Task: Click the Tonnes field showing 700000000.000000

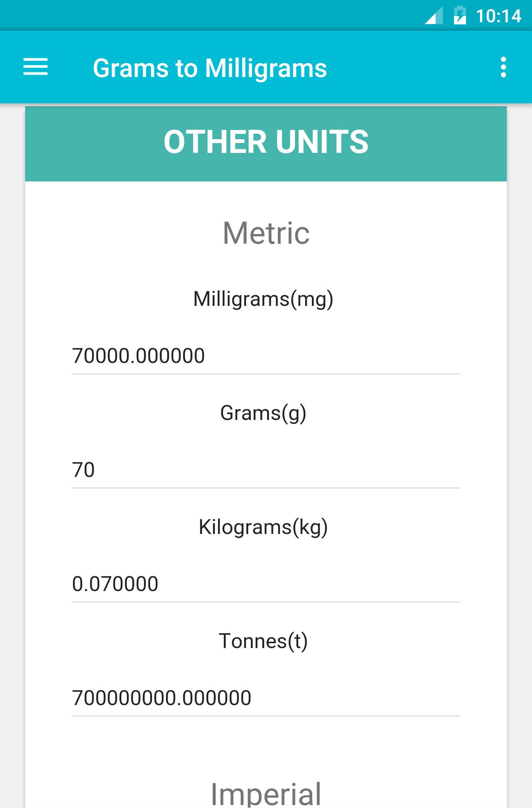Action: (266, 698)
